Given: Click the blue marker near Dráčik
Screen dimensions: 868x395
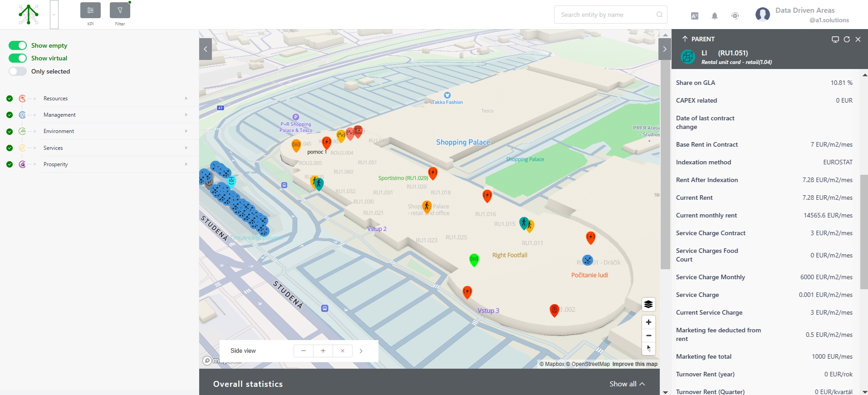Looking at the screenshot, I should 588,260.
